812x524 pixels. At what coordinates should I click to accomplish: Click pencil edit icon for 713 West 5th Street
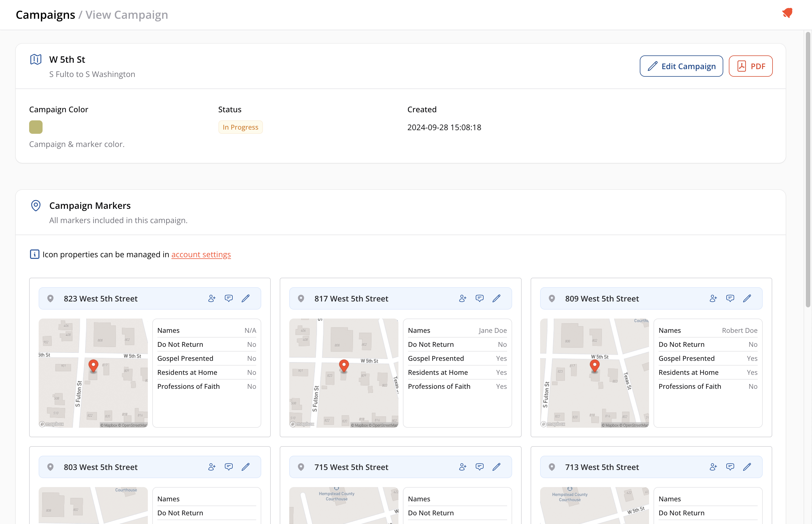click(x=747, y=467)
